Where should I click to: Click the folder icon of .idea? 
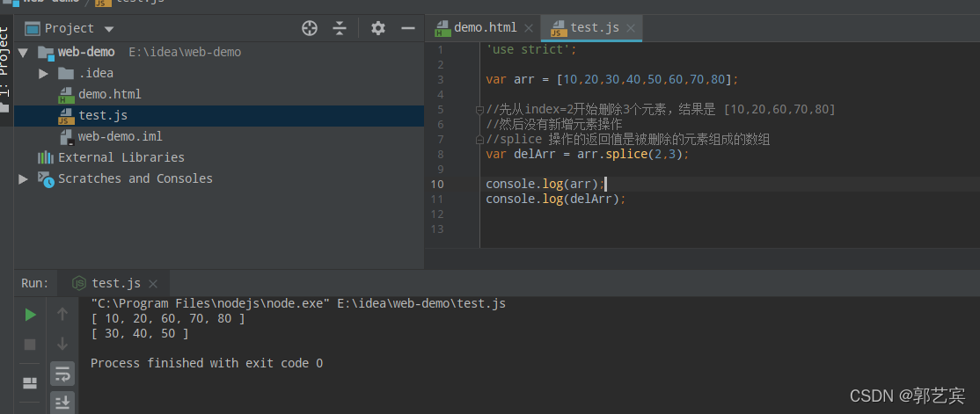tap(66, 74)
